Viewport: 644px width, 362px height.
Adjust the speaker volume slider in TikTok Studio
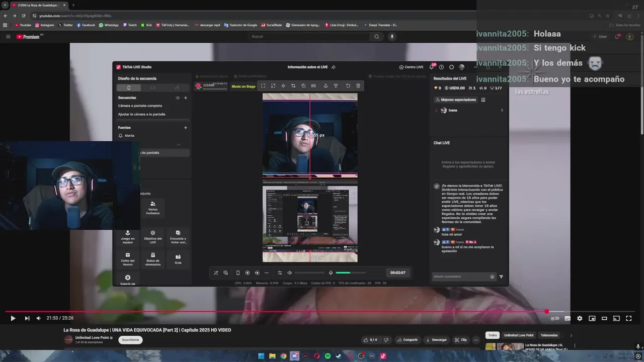(310, 273)
